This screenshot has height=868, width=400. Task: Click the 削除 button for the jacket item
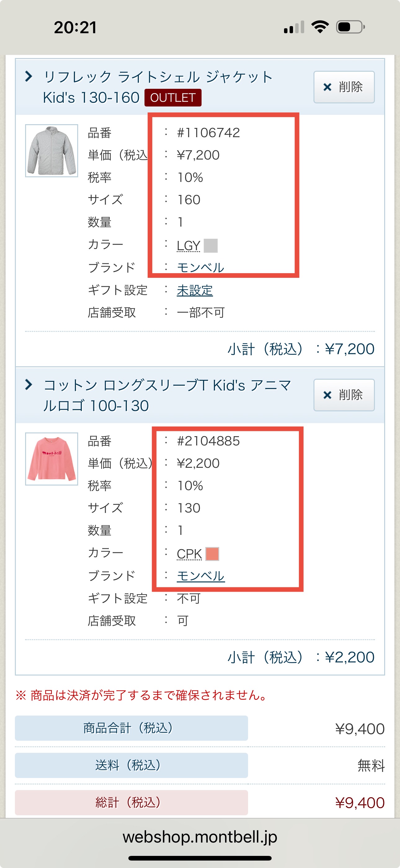tap(344, 87)
